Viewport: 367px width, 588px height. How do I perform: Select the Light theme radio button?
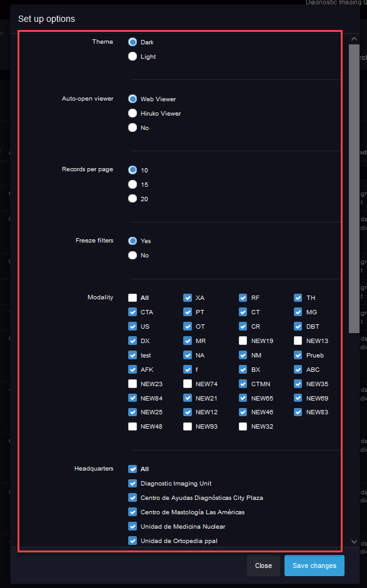pos(133,56)
